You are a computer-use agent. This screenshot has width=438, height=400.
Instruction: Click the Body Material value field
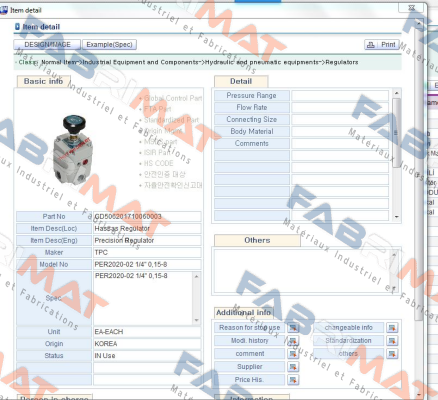point(340,131)
